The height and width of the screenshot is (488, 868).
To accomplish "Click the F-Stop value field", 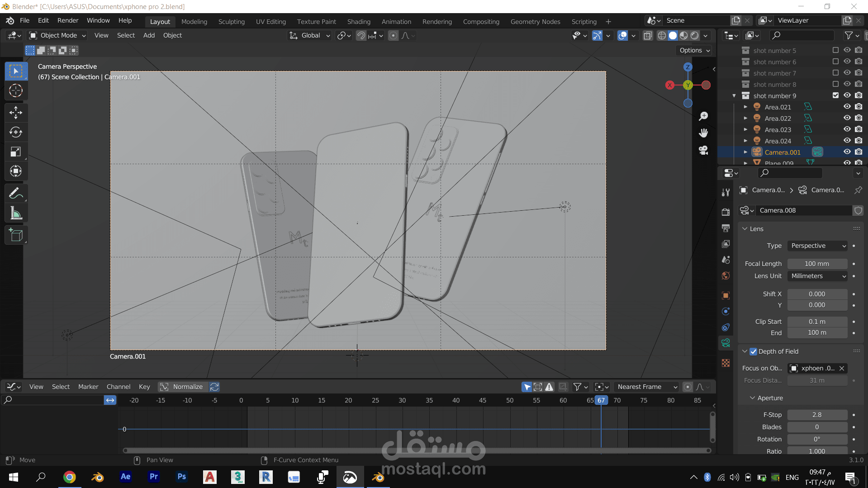I will click(817, 415).
